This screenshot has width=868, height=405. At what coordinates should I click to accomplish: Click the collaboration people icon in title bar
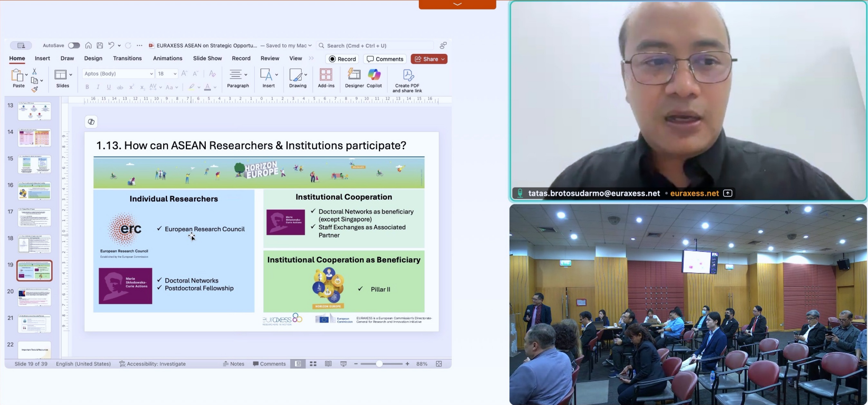coord(443,46)
